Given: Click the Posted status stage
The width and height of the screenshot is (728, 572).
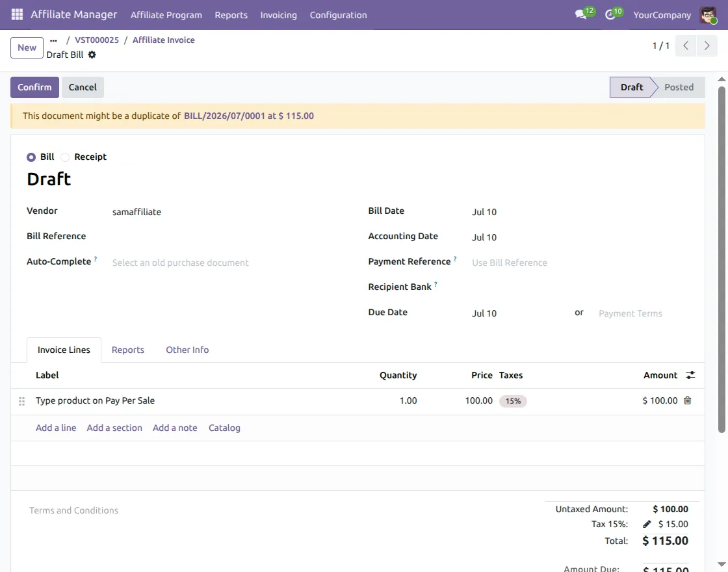Looking at the screenshot, I should [x=679, y=87].
